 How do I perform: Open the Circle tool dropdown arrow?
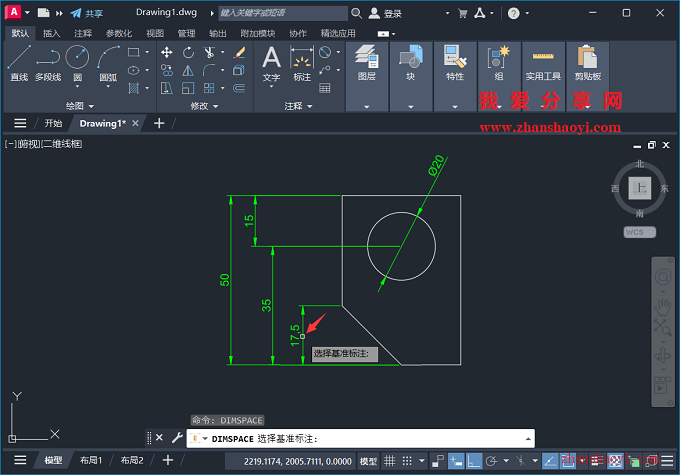point(77,86)
